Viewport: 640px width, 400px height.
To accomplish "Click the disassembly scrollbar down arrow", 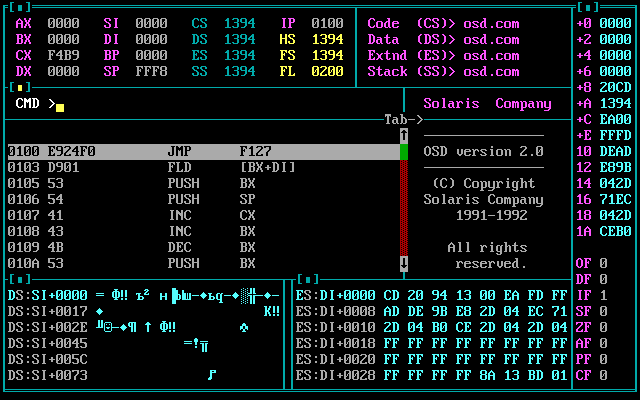I will (x=404, y=263).
